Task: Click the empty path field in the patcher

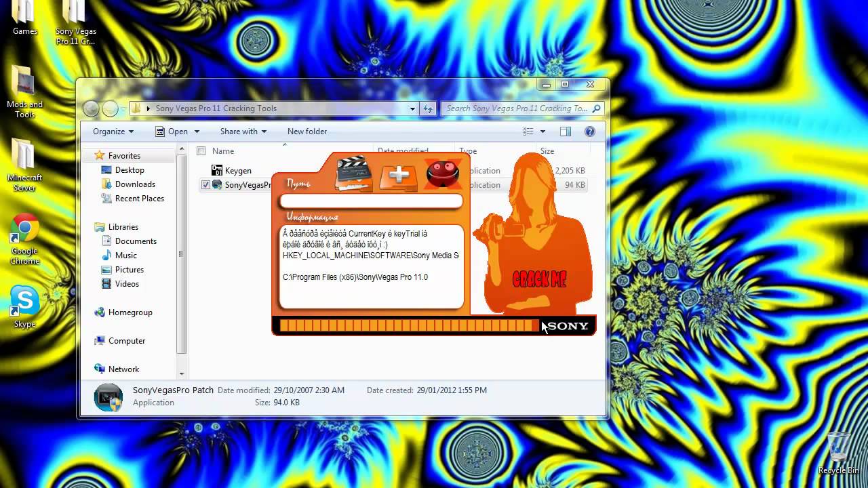Action: coord(371,201)
